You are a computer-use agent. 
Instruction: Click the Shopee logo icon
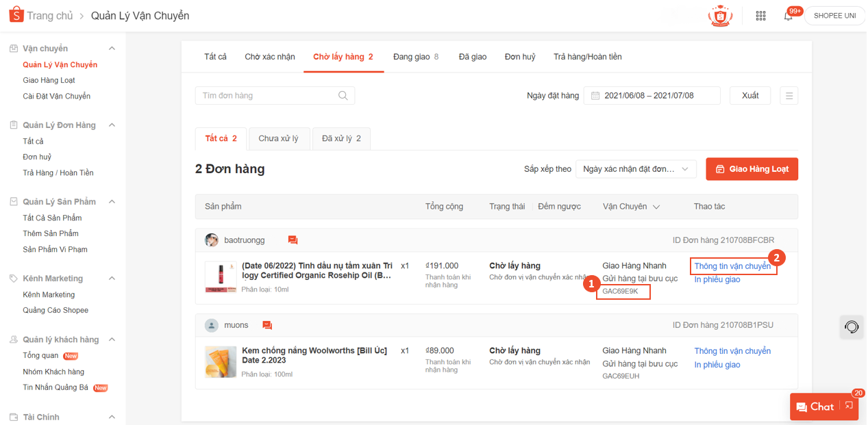tap(16, 15)
